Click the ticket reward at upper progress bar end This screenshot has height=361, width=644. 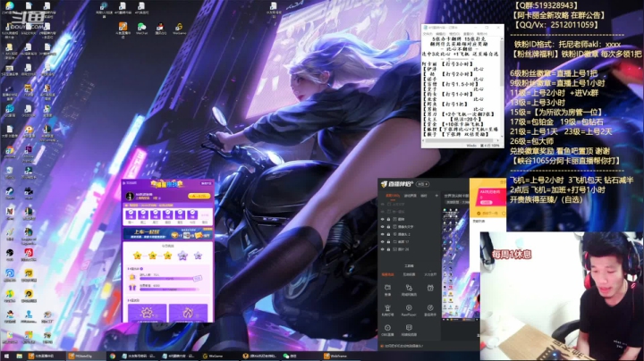(x=198, y=278)
